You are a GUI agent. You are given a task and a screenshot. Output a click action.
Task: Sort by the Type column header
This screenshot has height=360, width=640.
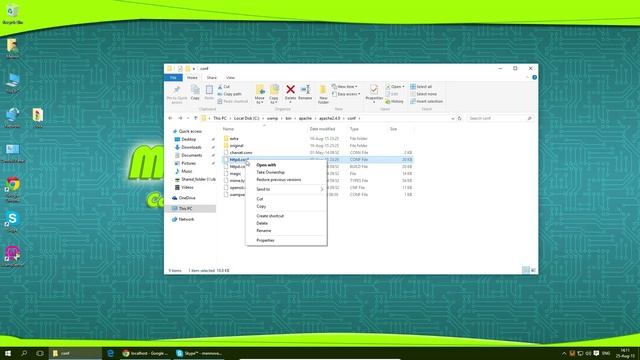[354, 129]
